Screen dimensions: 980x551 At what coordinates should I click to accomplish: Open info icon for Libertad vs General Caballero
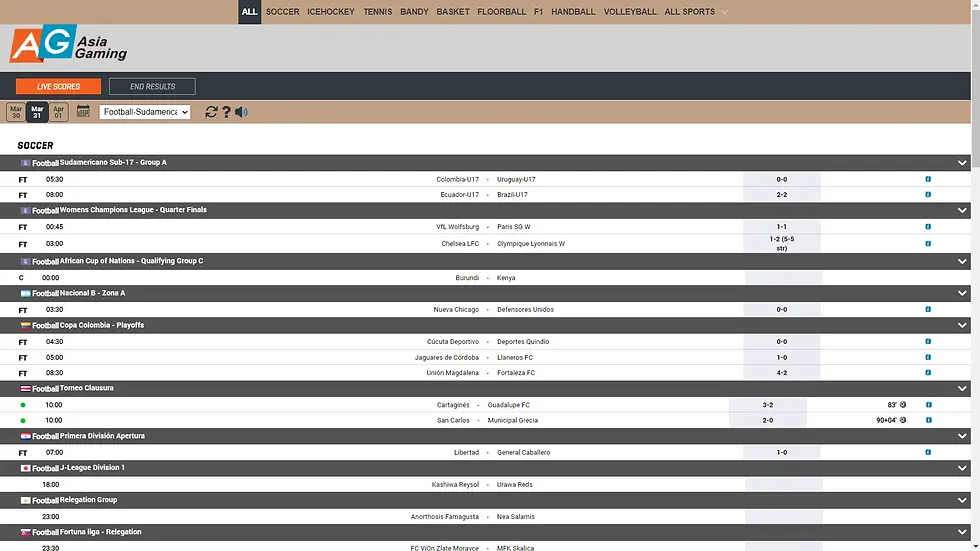(x=928, y=452)
